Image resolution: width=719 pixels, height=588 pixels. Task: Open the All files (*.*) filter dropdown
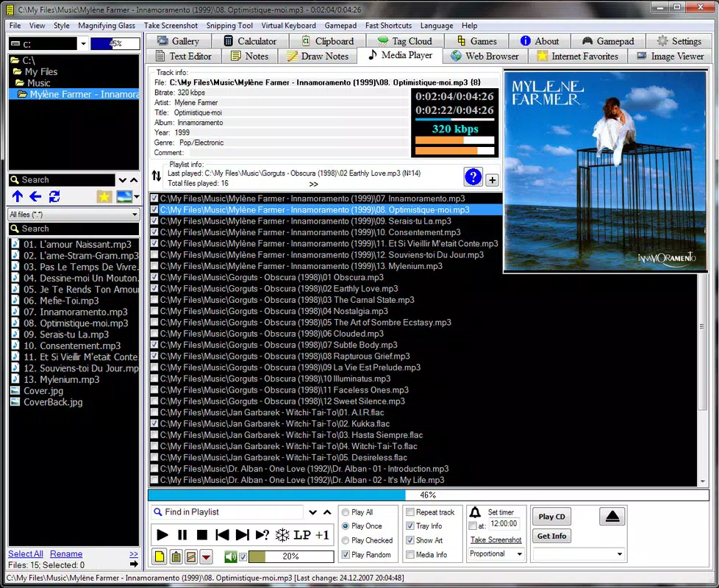coord(135,215)
